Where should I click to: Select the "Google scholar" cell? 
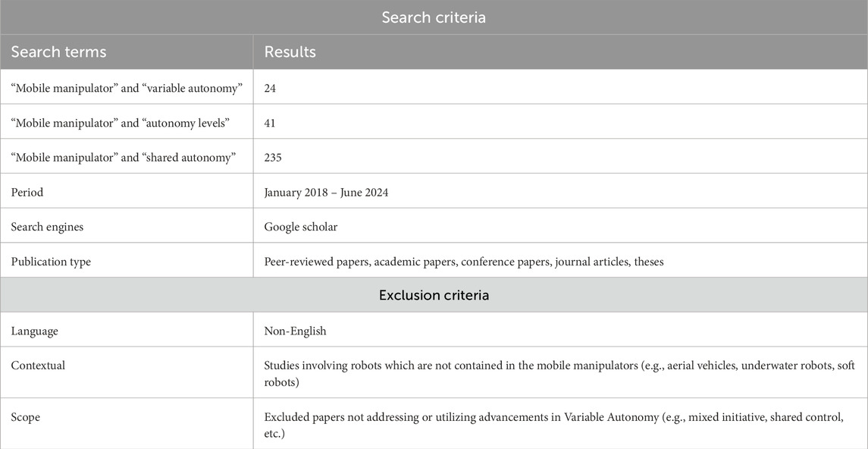coord(300,227)
